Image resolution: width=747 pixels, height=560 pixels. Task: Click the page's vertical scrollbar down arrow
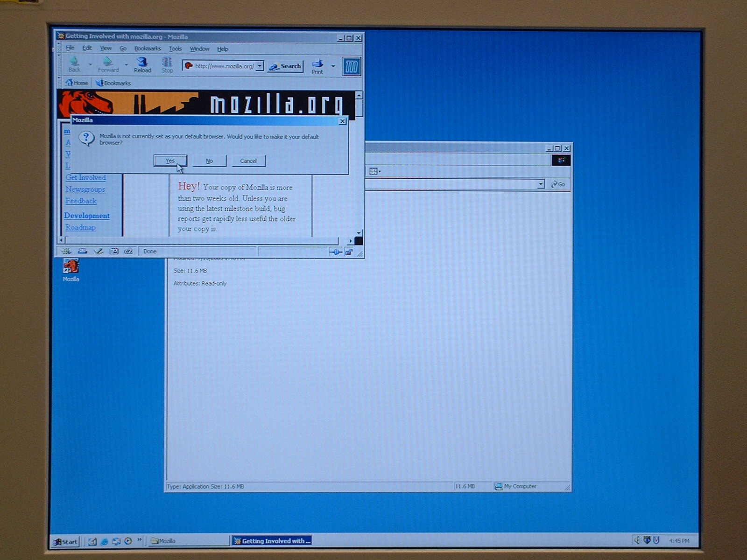pos(359,232)
